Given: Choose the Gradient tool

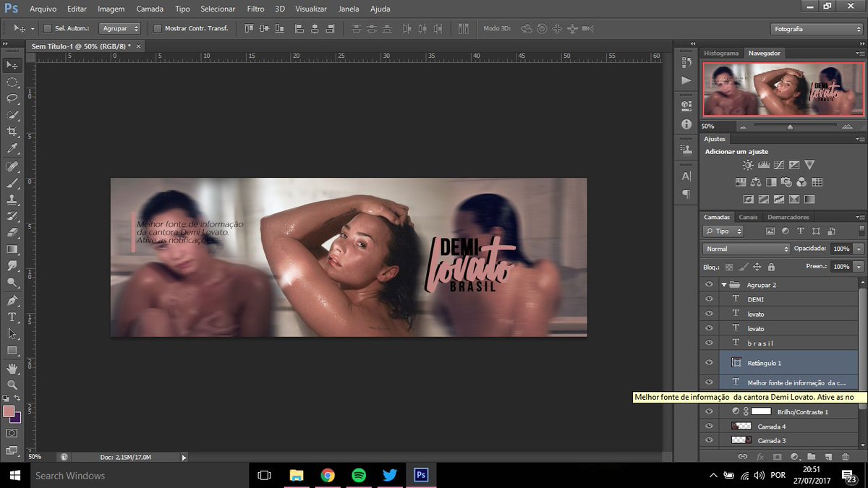Looking at the screenshot, I should point(12,249).
